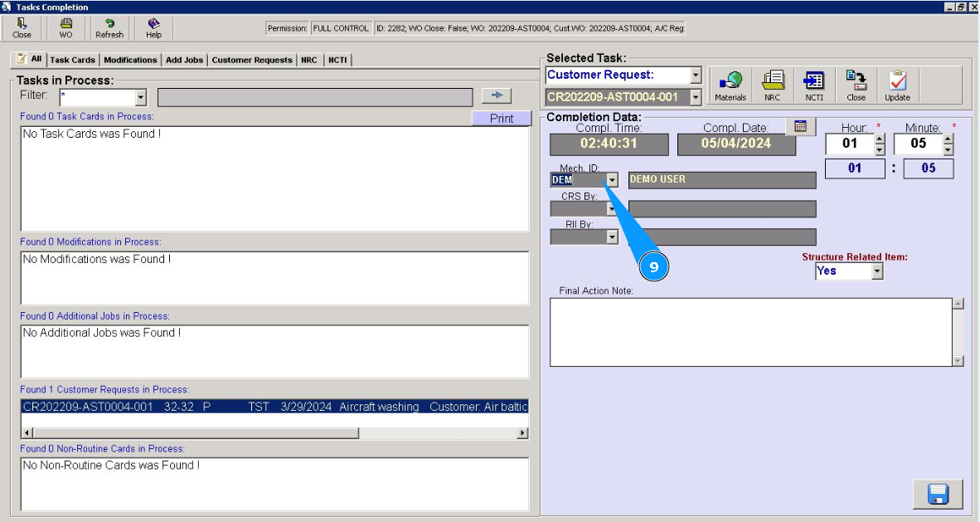This screenshot has height=522, width=980.
Task: Expand the Filter dropdown
Action: click(141, 98)
